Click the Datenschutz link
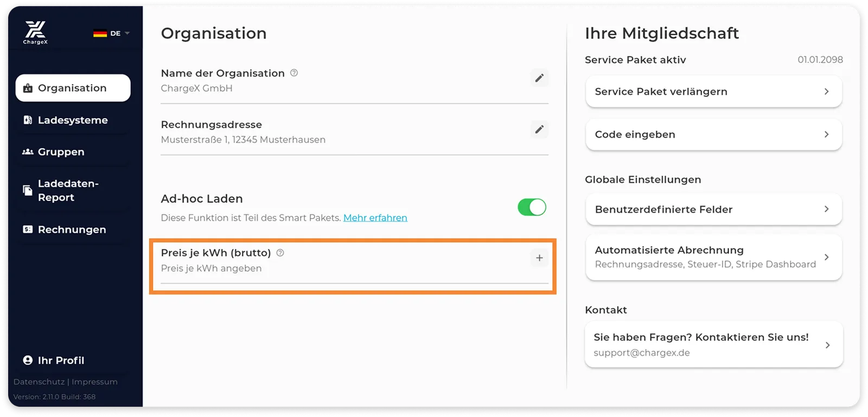The height and width of the screenshot is (417, 868). (x=39, y=382)
